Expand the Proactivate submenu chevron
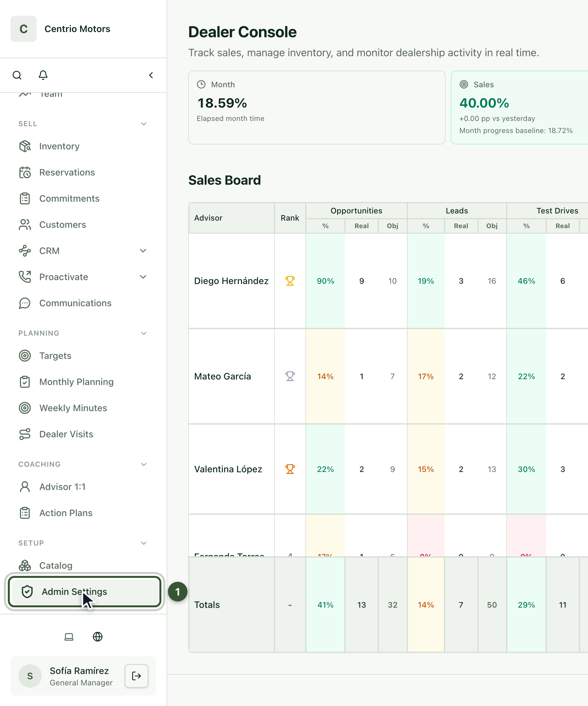This screenshot has height=706, width=588. [143, 277]
